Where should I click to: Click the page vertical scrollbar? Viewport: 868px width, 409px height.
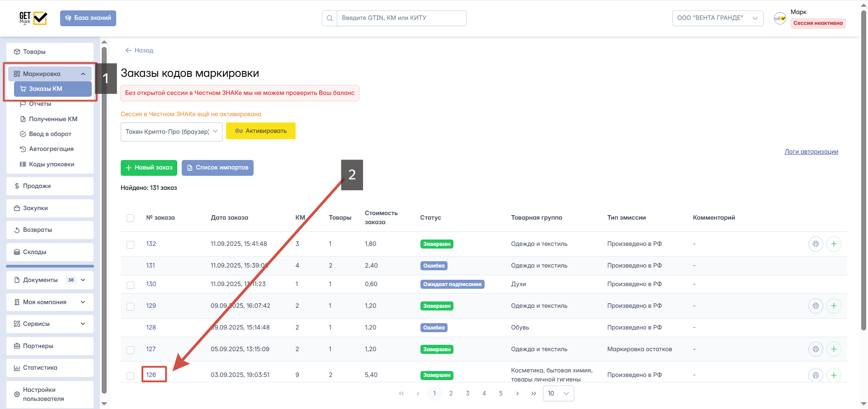(x=864, y=169)
